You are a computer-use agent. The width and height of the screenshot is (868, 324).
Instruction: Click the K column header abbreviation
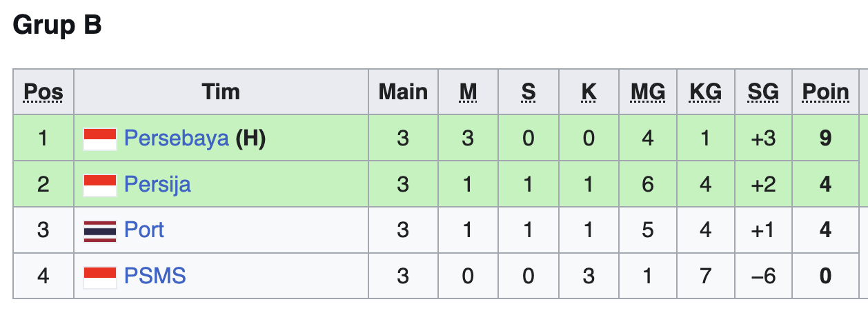click(589, 92)
